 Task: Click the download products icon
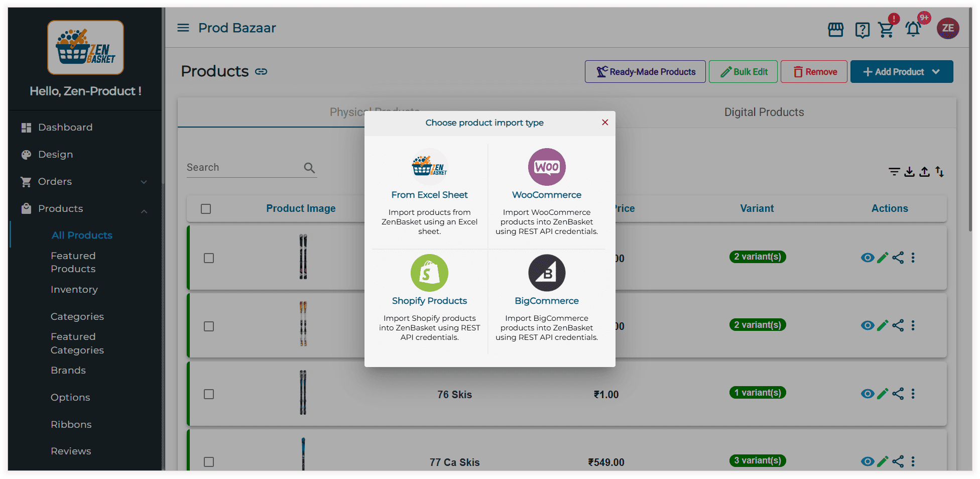909,172
